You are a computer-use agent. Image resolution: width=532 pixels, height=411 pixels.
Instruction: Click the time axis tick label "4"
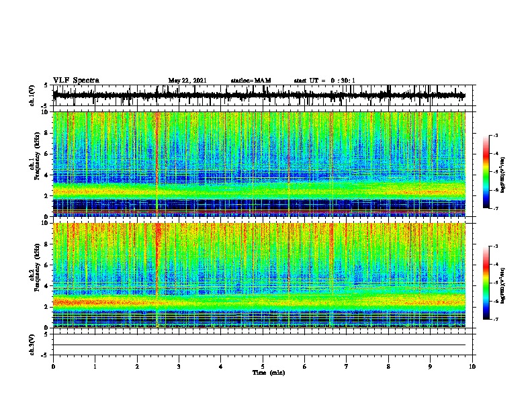pos(221,367)
